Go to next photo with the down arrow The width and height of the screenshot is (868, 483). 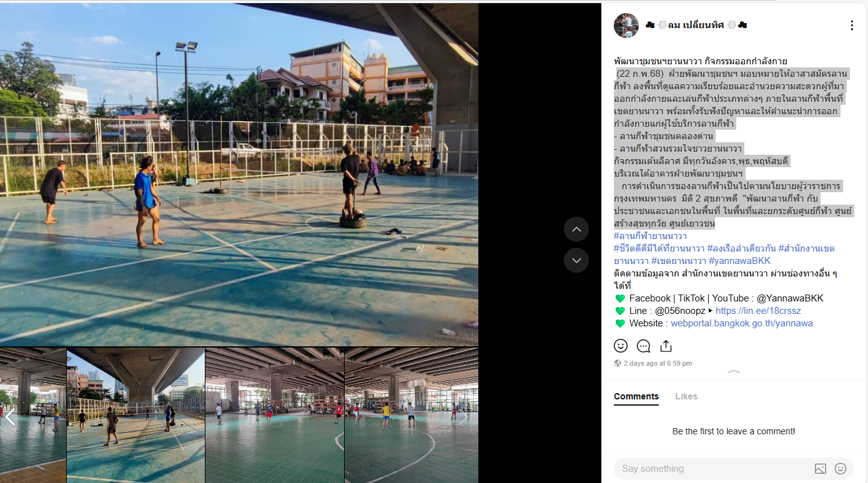pyautogui.click(x=576, y=260)
